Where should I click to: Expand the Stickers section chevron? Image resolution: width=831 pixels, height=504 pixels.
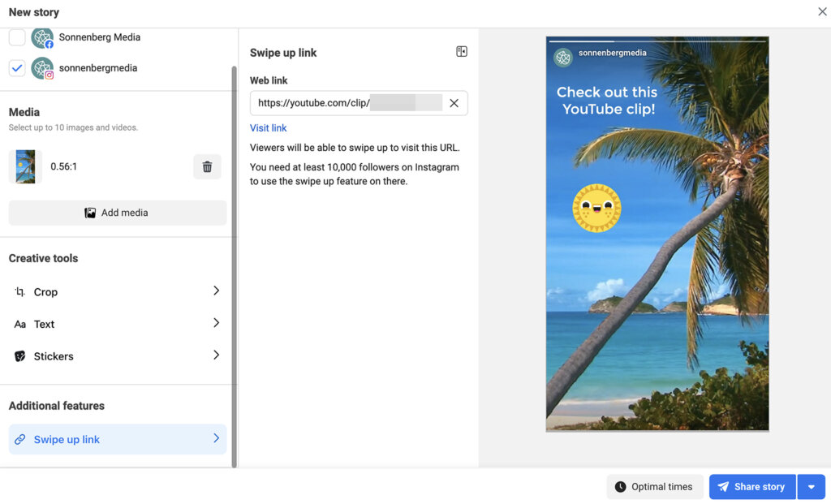tap(216, 355)
